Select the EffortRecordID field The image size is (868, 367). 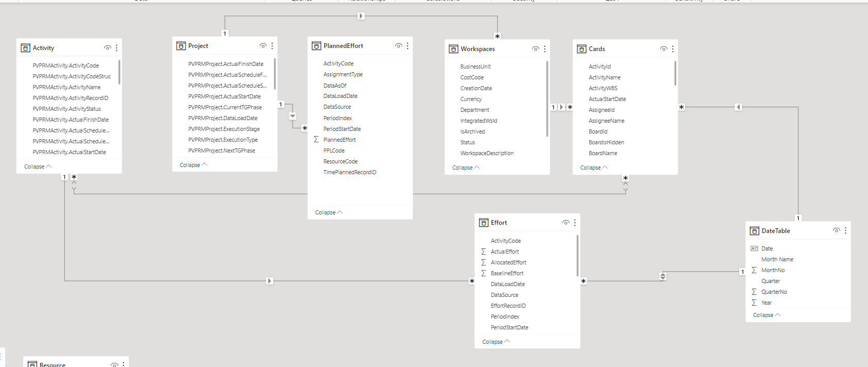tap(508, 306)
